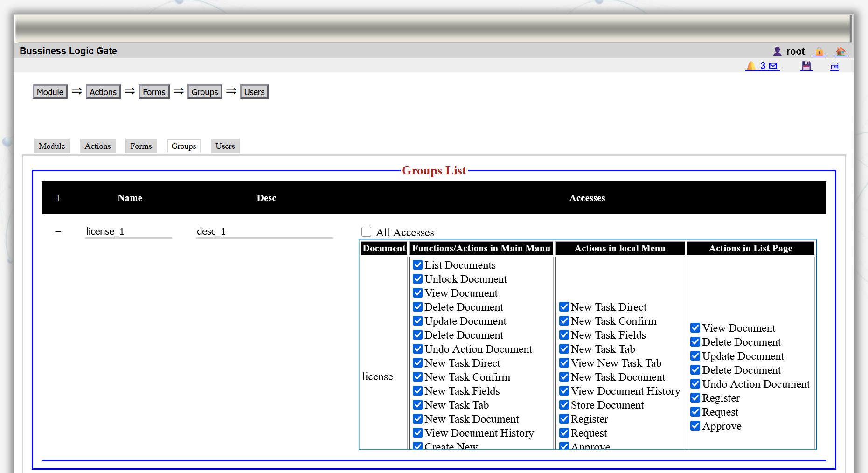Open notifications via the bell icon

coord(750,66)
